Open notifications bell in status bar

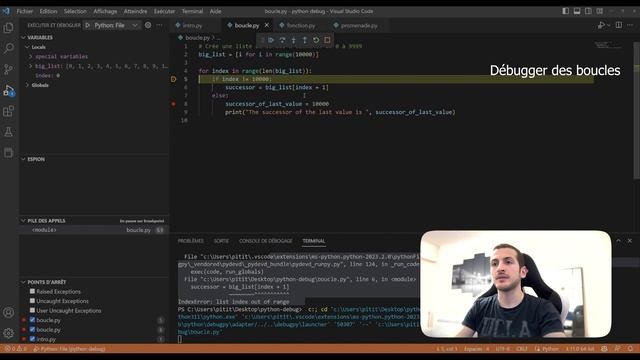point(631,349)
